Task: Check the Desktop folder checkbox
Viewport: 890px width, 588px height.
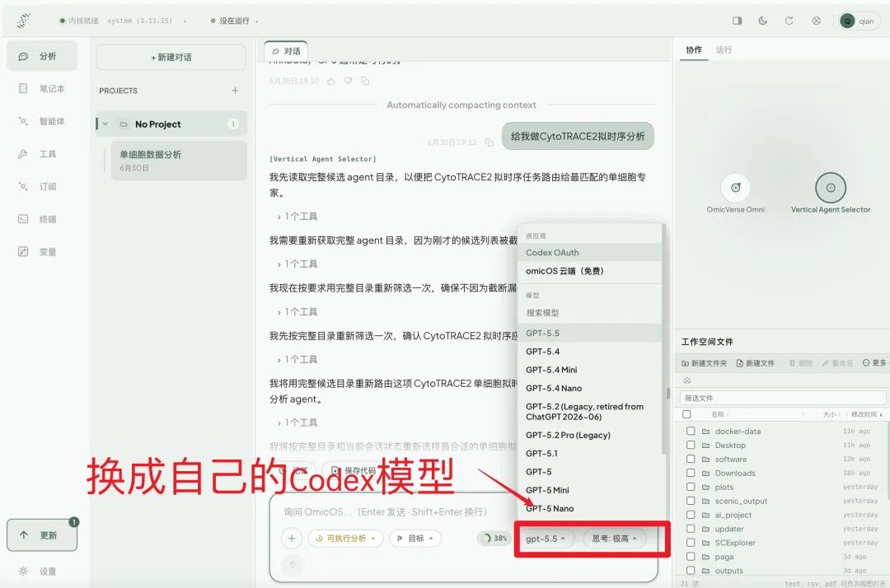Action: point(691,445)
